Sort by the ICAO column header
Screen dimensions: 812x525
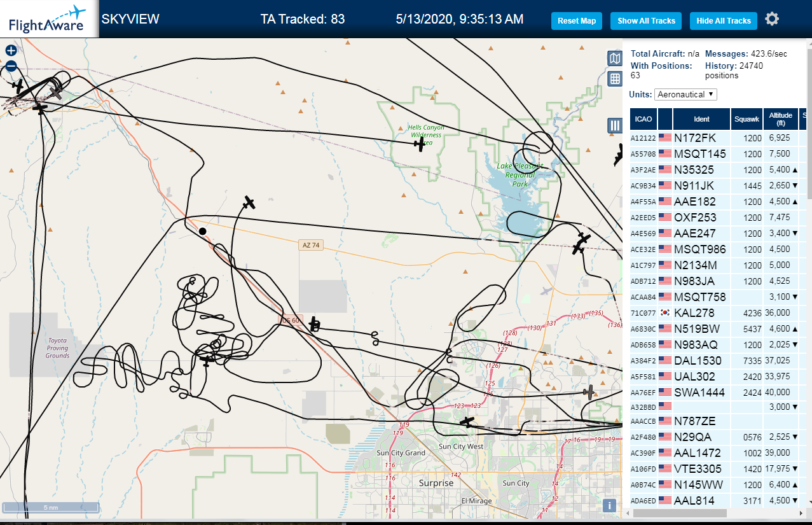643,119
